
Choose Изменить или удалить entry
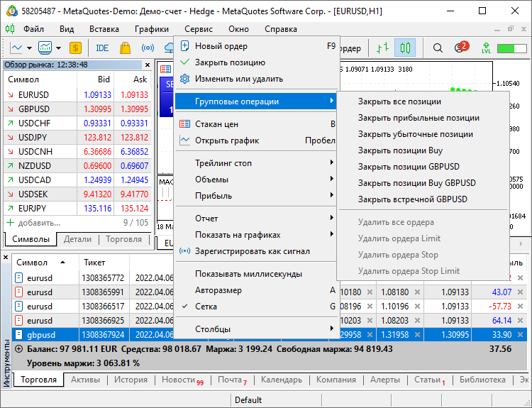pyautogui.click(x=257, y=79)
